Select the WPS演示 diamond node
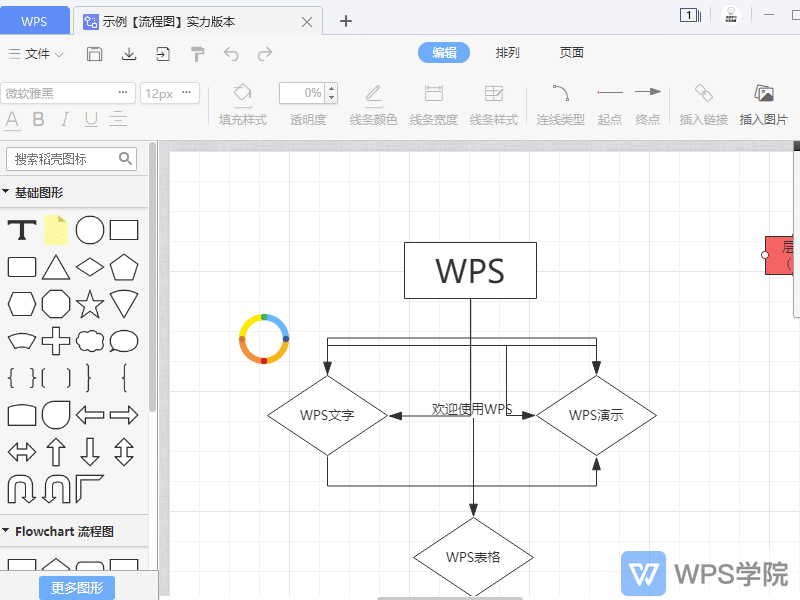Screen dimensions: 800x600 (596, 415)
